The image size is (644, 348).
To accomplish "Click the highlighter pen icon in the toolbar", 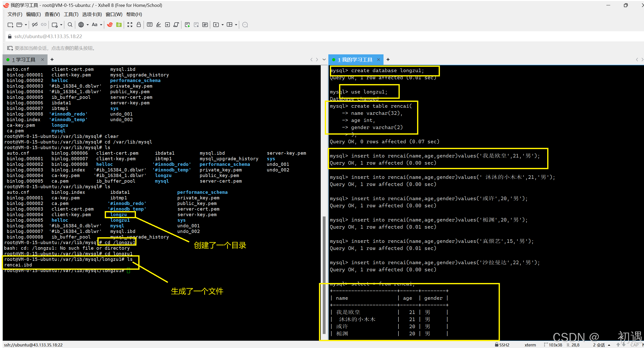I will 159,25.
